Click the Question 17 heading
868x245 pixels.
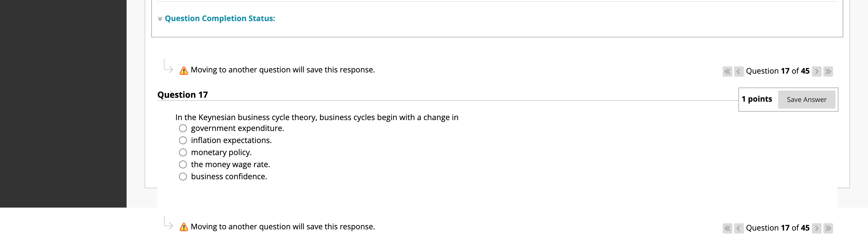coord(183,94)
